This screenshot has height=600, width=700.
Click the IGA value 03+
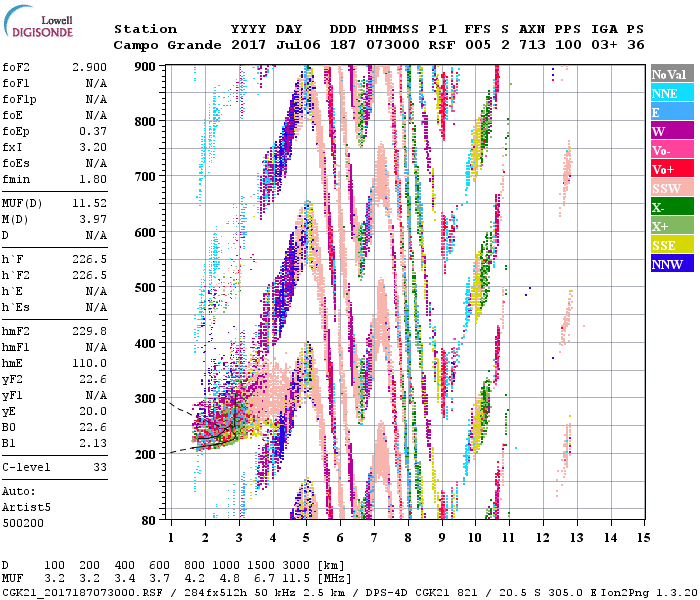coord(604,45)
